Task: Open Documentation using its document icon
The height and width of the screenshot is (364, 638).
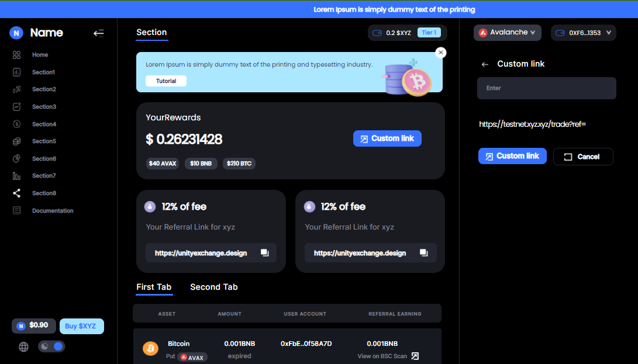Action: [x=16, y=210]
